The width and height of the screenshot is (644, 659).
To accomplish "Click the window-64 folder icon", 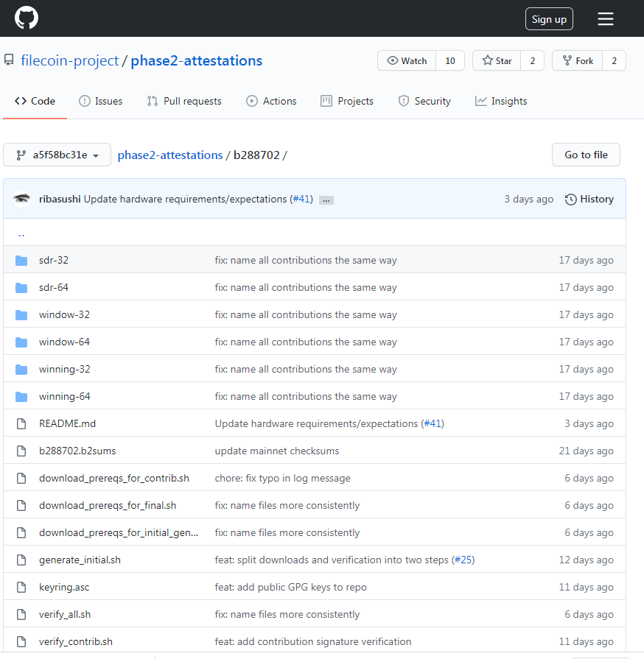I will [21, 342].
